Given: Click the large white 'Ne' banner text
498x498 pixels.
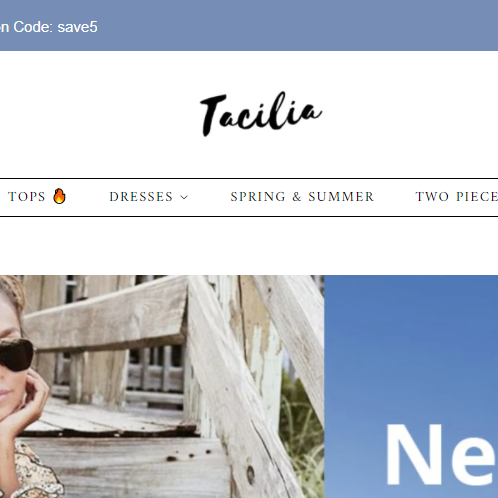Looking at the screenshot, I should click(x=441, y=454).
